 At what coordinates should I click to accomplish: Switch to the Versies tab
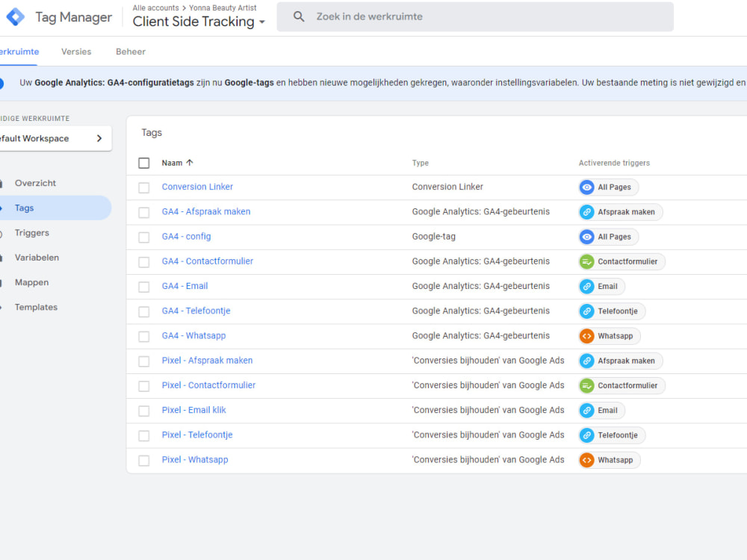pos(76,52)
